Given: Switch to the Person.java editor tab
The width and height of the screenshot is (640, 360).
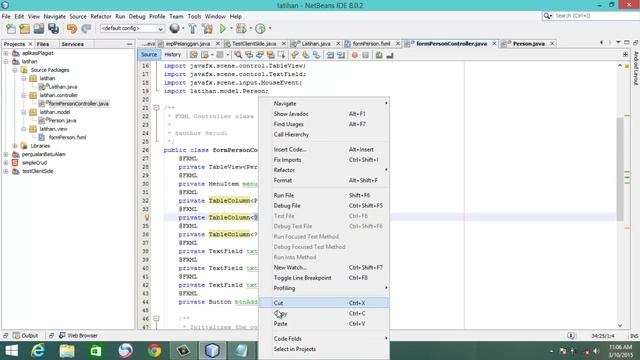Looking at the screenshot, I should pyautogui.click(x=529, y=43).
